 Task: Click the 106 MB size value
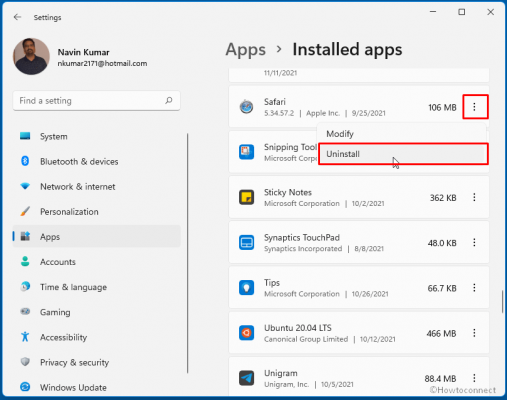pyautogui.click(x=442, y=107)
